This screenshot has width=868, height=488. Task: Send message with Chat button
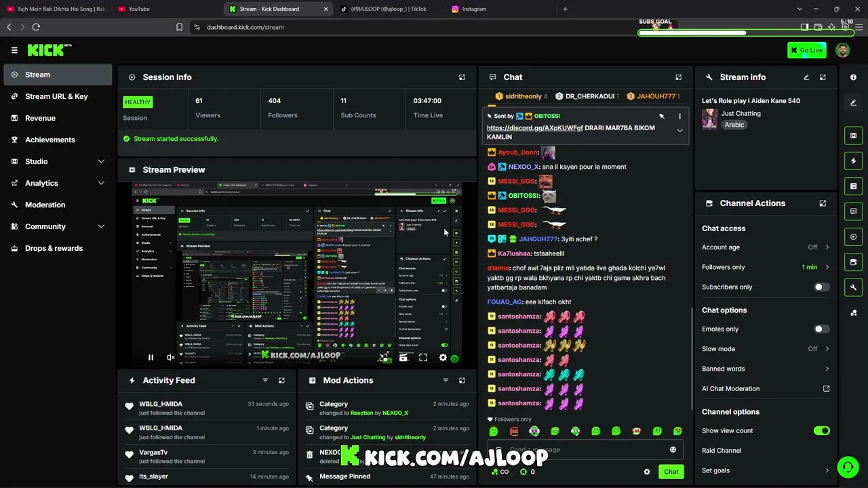coord(671,472)
